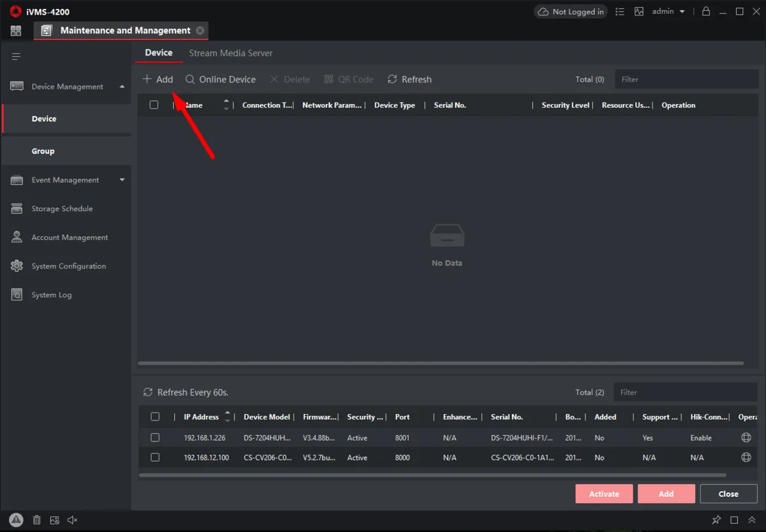Tick the select-all checkbox in the Name header
This screenshot has width=766, height=532.
click(154, 105)
